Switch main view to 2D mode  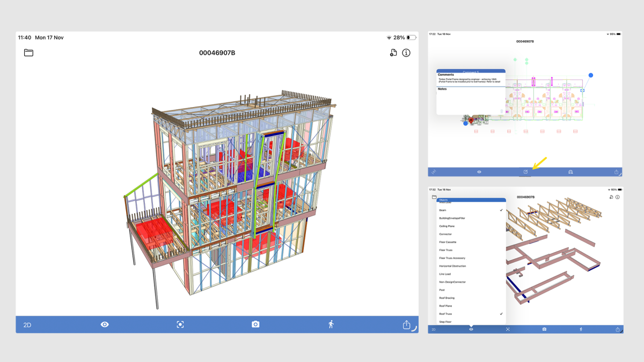click(x=27, y=325)
